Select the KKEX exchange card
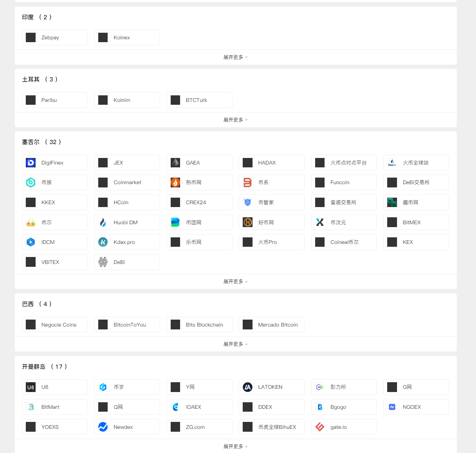 tap(55, 202)
